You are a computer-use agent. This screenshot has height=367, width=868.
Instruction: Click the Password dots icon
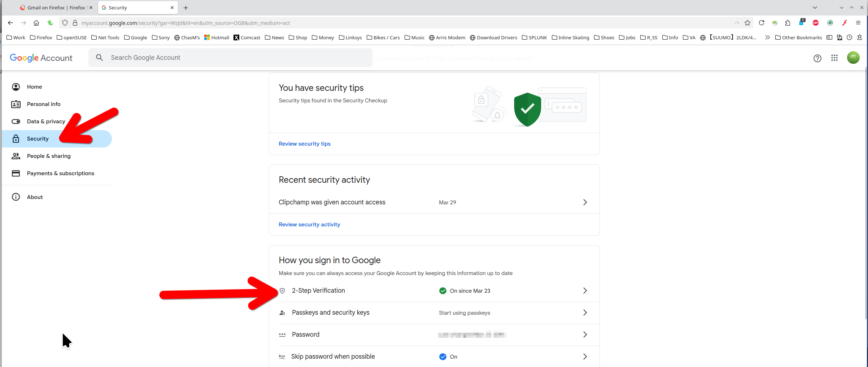point(282,335)
